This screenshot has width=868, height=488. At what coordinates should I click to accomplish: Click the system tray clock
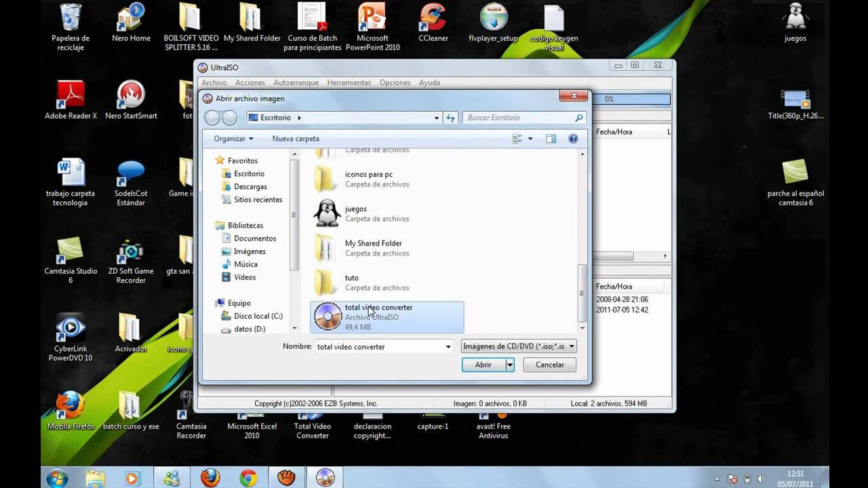(x=795, y=478)
